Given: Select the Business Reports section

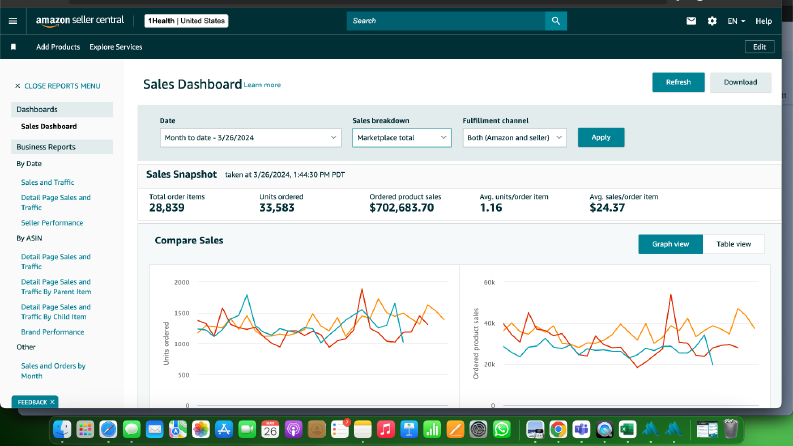Looking at the screenshot, I should 62,147.
